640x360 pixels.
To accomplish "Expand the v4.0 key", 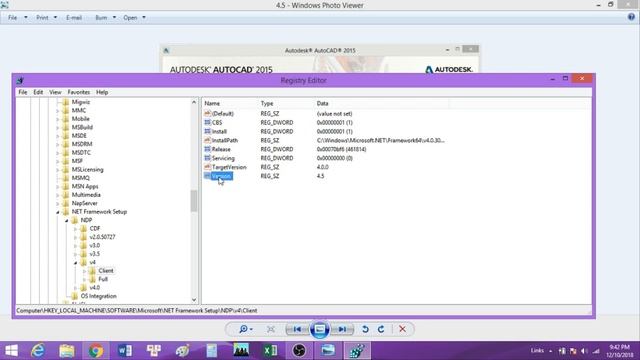I will point(76,288).
